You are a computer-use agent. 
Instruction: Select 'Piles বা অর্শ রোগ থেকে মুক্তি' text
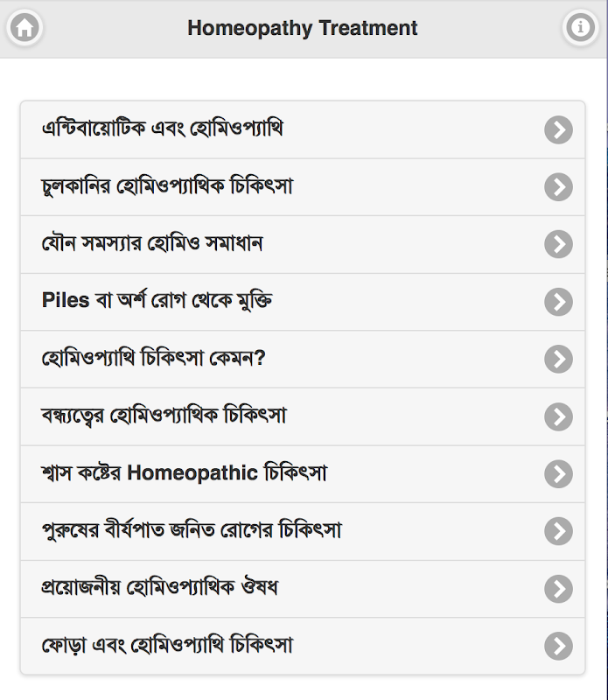point(157,301)
